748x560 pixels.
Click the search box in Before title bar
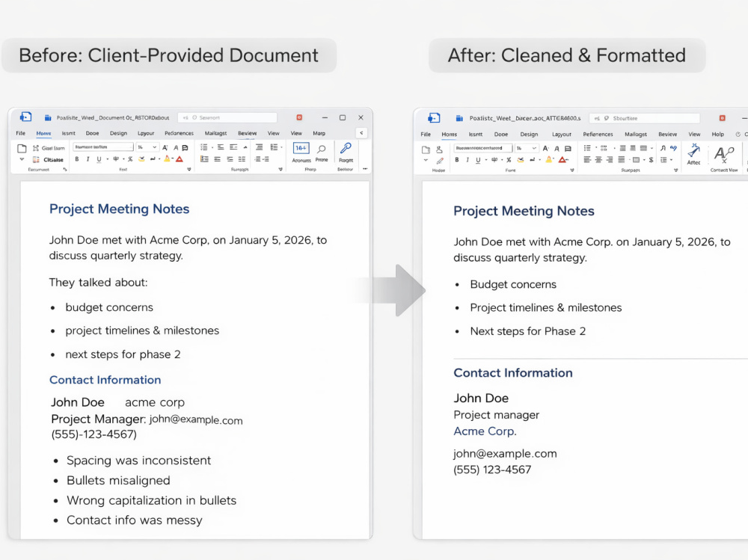click(x=227, y=117)
